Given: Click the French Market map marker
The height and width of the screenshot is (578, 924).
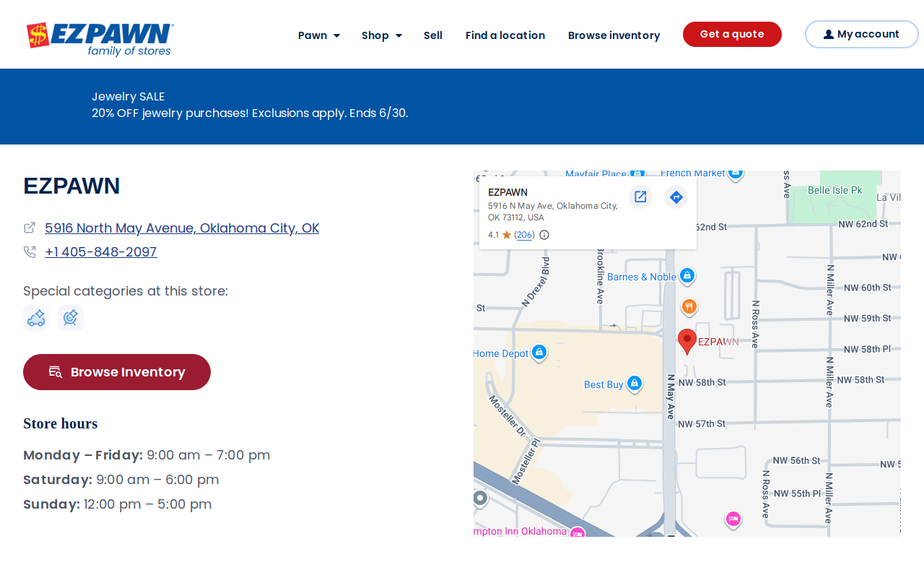Looking at the screenshot, I should tap(735, 174).
